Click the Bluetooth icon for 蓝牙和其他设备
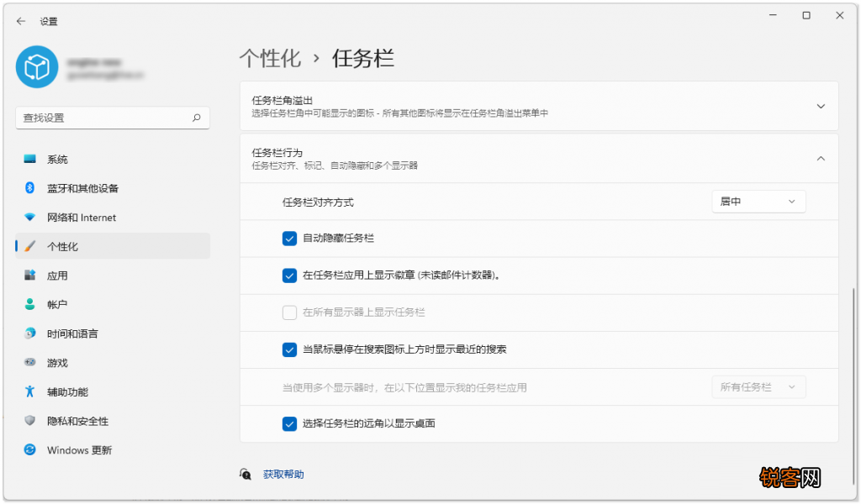The image size is (861, 504). (29, 188)
